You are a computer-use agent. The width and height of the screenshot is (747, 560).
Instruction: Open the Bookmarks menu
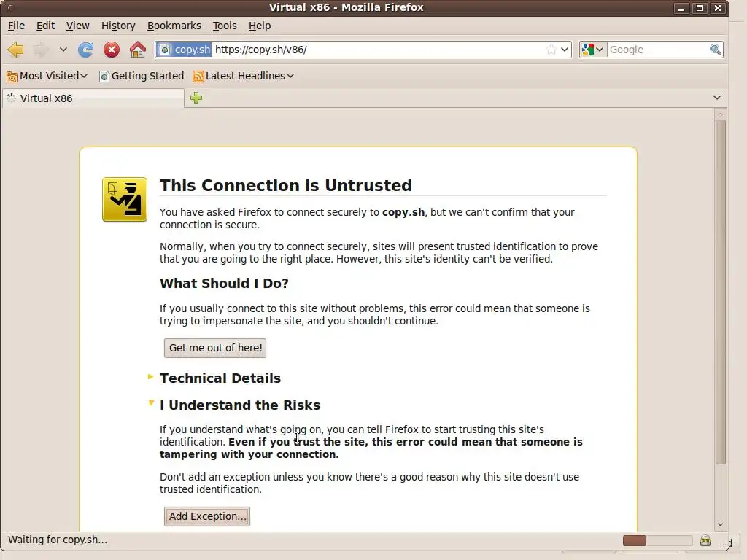tap(174, 26)
